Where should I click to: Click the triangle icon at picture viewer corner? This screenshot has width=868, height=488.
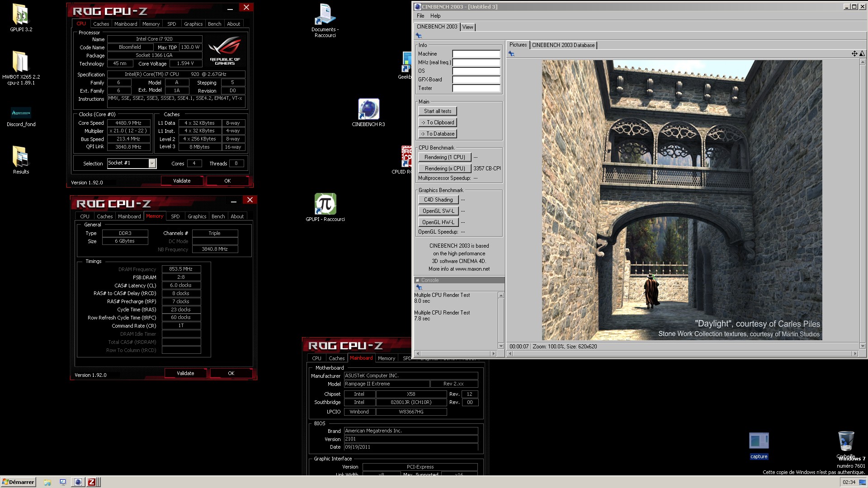862,53
